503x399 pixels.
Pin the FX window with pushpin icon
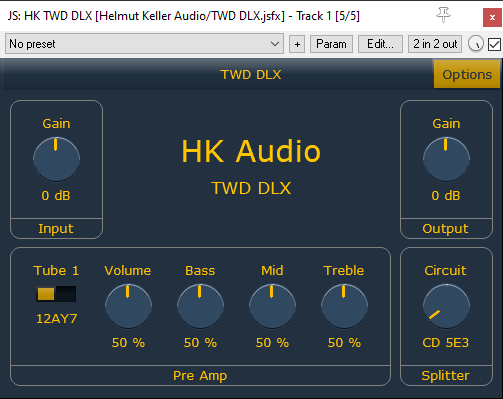(x=443, y=15)
